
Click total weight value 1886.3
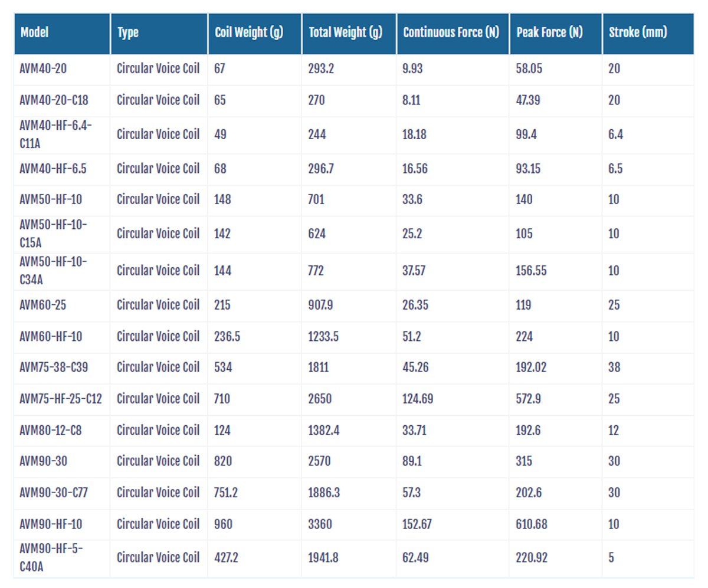click(x=324, y=492)
